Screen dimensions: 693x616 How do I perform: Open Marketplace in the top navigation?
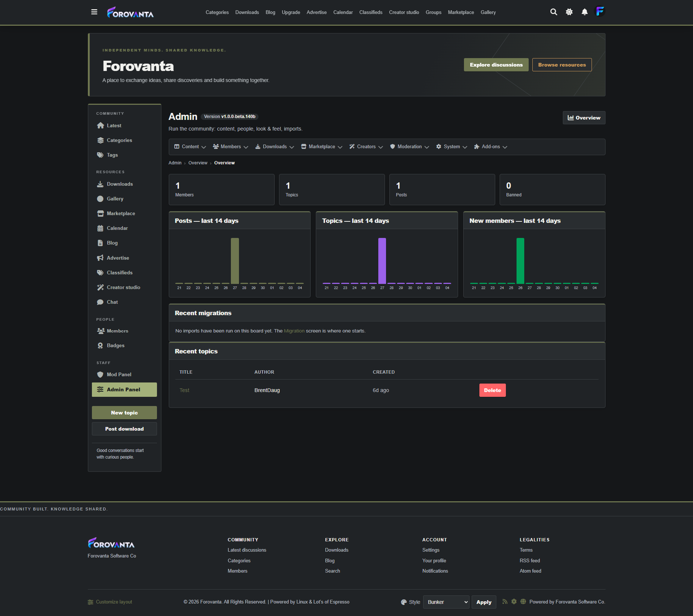point(461,13)
